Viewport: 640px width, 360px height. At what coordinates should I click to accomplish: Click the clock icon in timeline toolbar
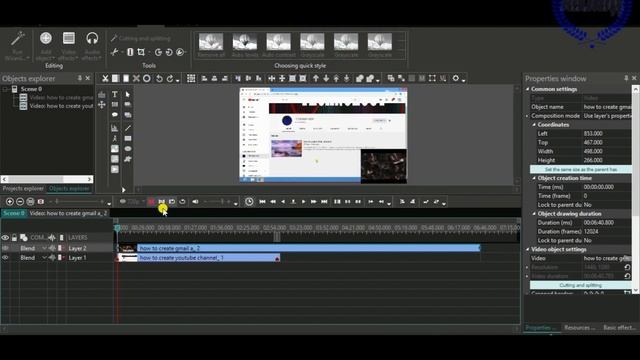click(249, 202)
